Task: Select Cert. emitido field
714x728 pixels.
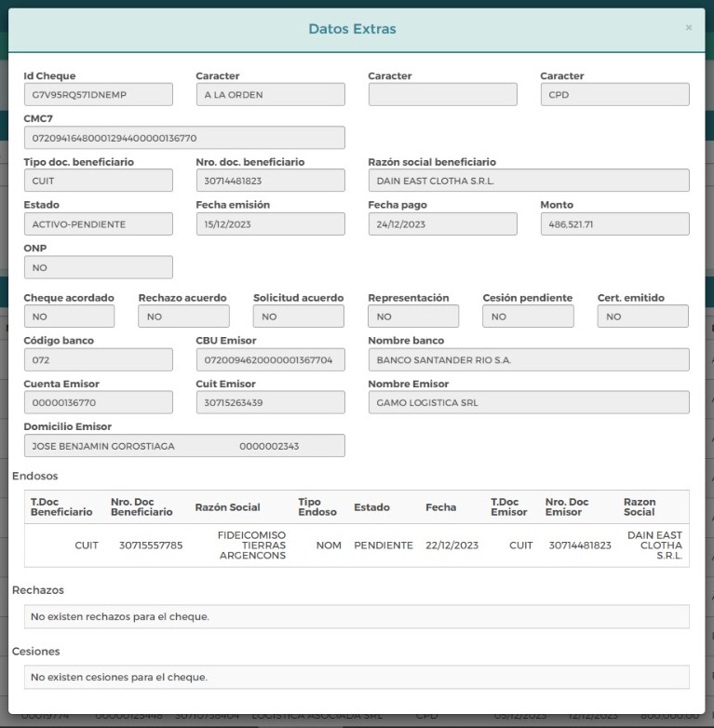Action: click(x=643, y=317)
